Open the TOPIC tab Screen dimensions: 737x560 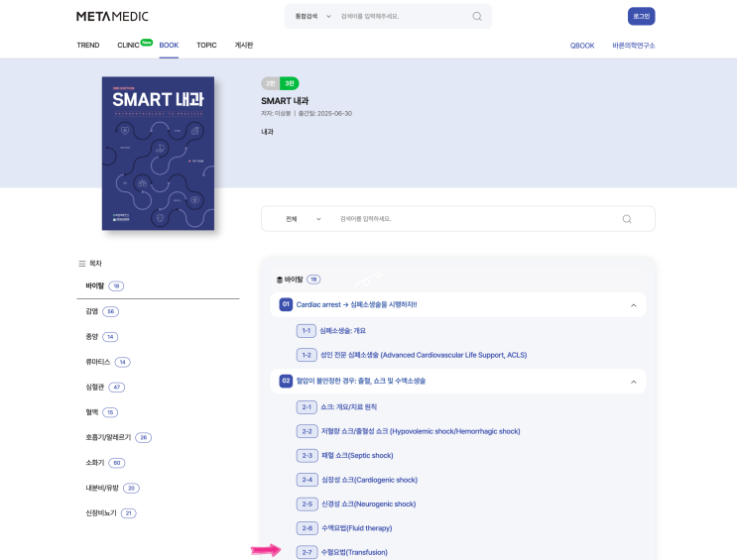click(x=206, y=46)
